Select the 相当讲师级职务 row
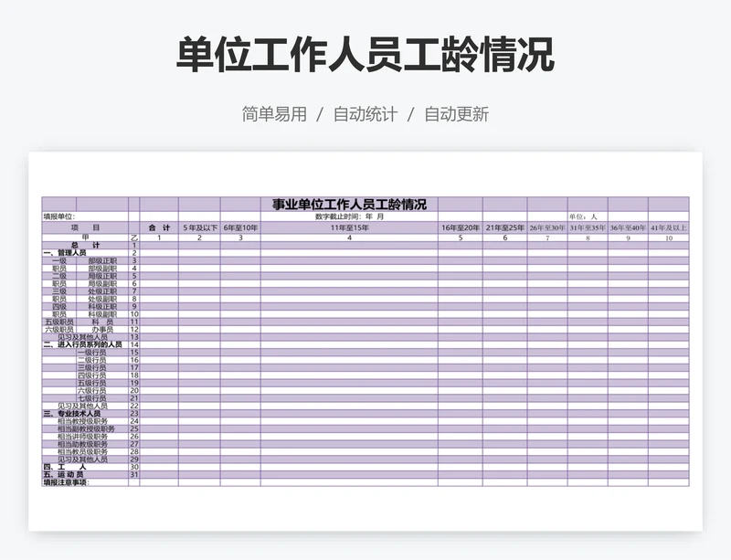Image resolution: width=731 pixels, height=560 pixels. [x=365, y=437]
